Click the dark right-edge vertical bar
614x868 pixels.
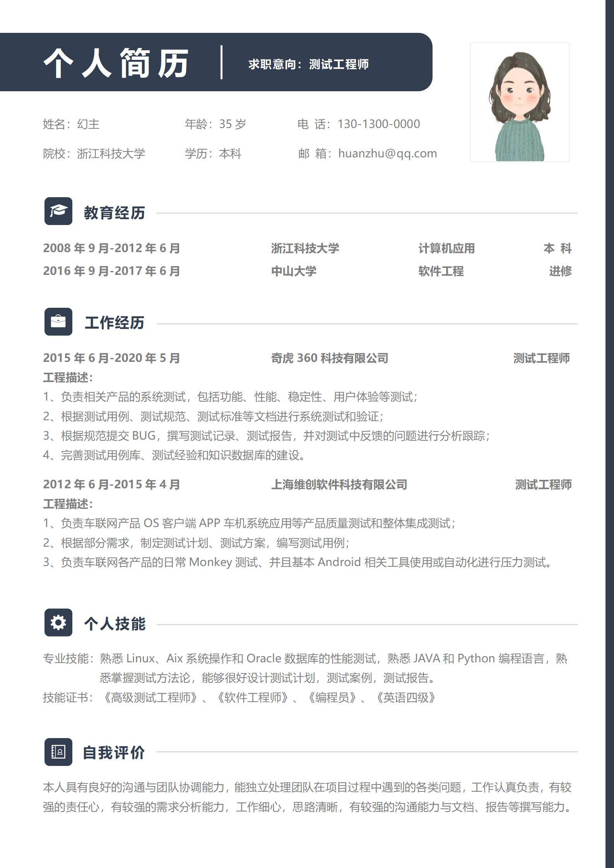pos(610,434)
